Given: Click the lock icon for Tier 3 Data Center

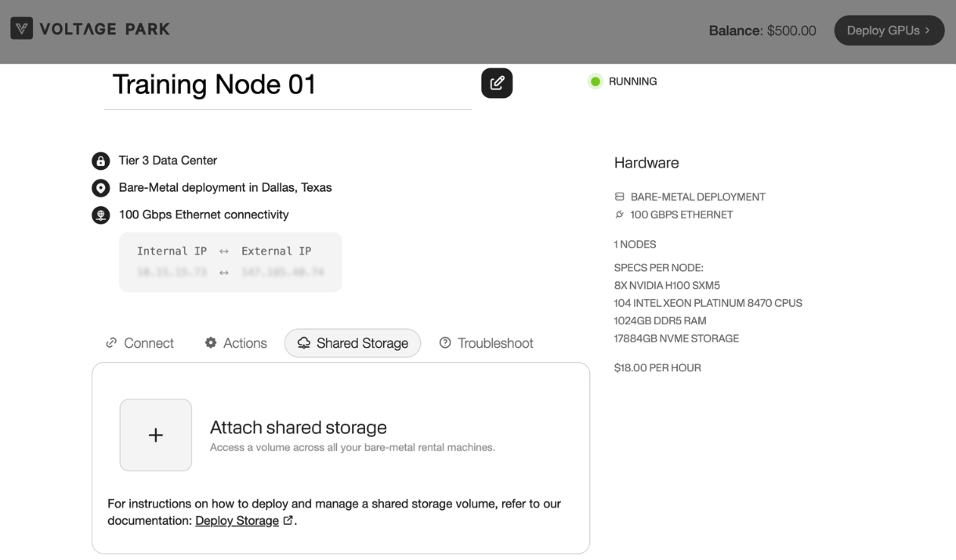Looking at the screenshot, I should [100, 161].
